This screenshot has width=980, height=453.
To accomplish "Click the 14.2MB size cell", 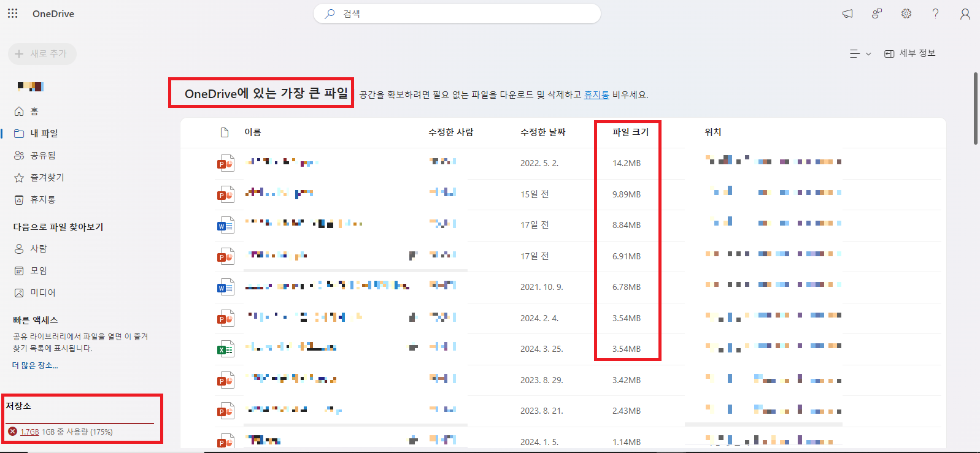I will [x=627, y=163].
